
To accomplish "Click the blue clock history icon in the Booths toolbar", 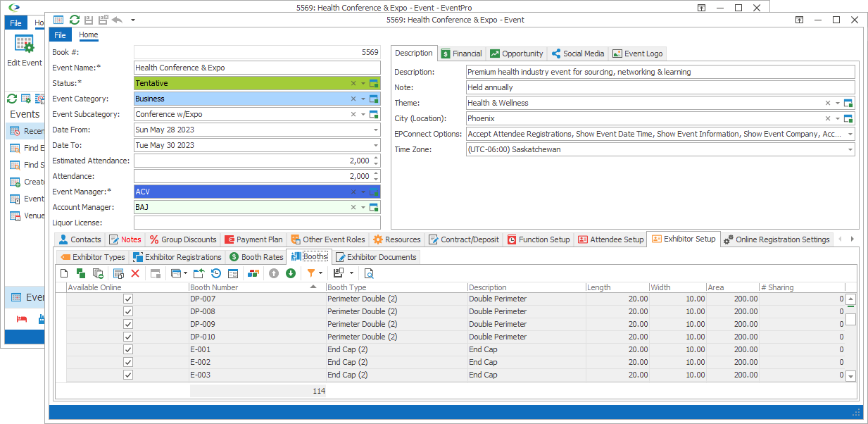I will coord(216,273).
